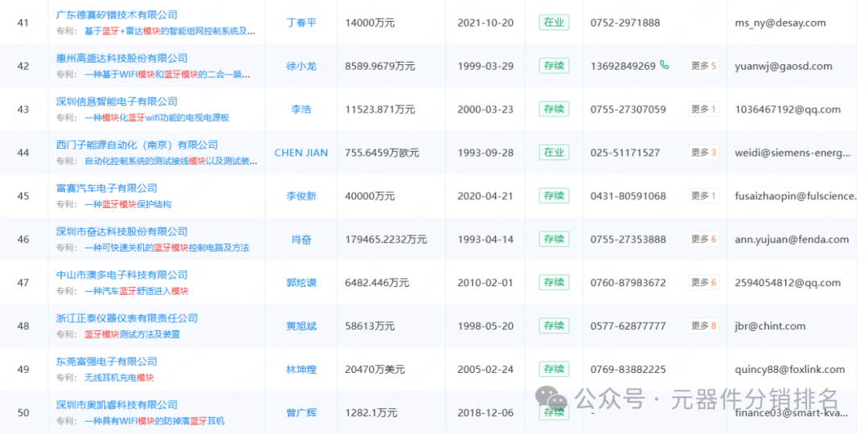Screen dimensions: 868x434
Task: Select capital value 179465.2232万元
Action: pos(386,240)
